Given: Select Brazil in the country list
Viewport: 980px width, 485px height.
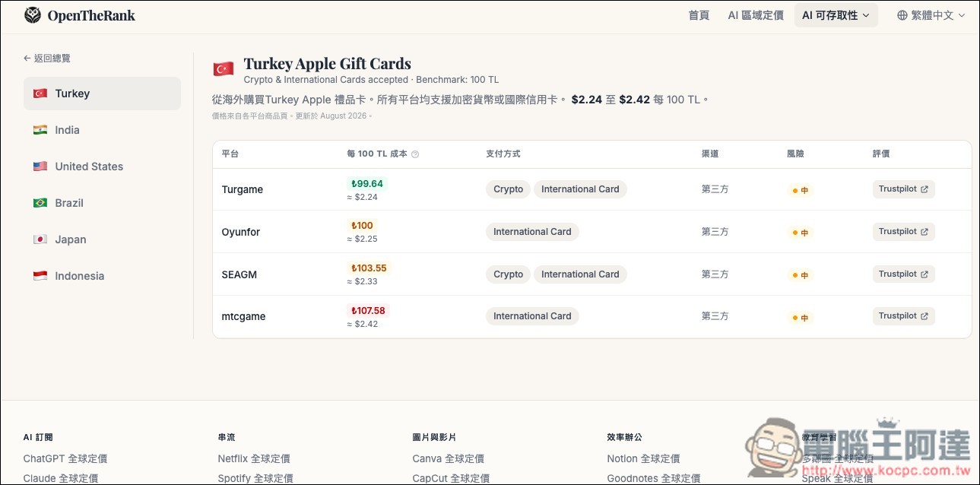Looking at the screenshot, I should 102,203.
